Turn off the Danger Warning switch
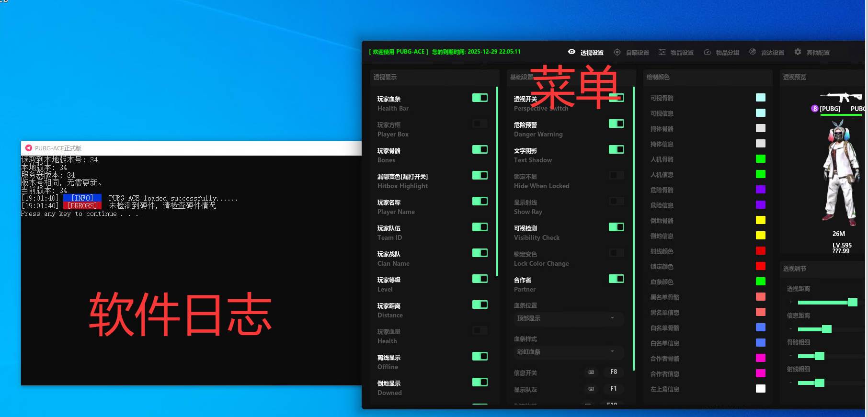This screenshot has width=868, height=417. [616, 124]
